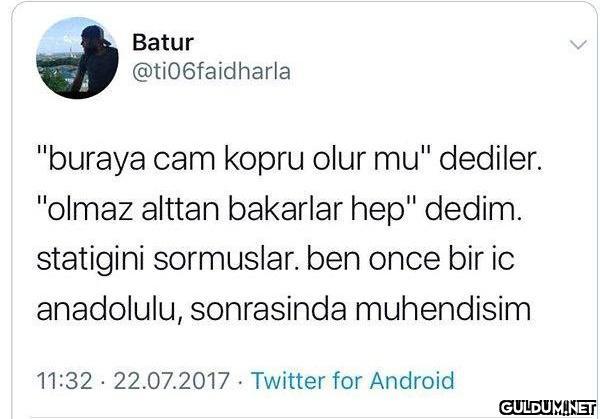
Task: Click the 11:32 timestamp
Action: click(x=65, y=381)
